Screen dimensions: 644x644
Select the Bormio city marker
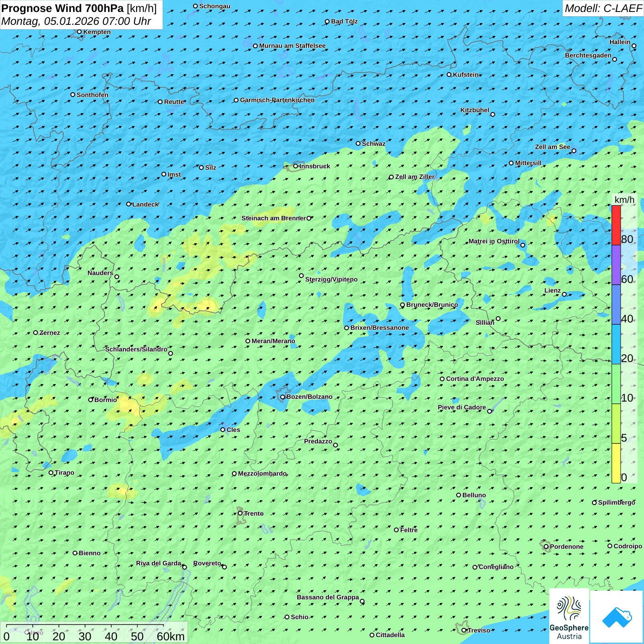(91, 400)
